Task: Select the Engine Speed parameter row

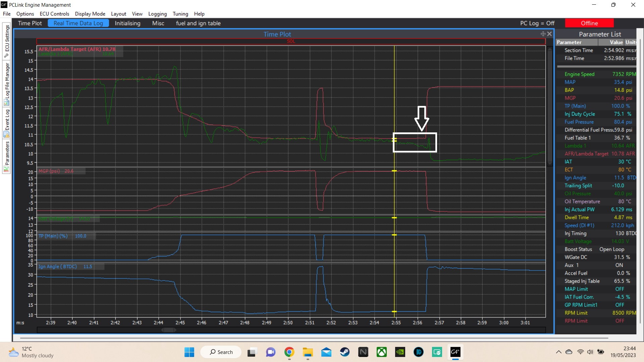Action: (x=596, y=74)
